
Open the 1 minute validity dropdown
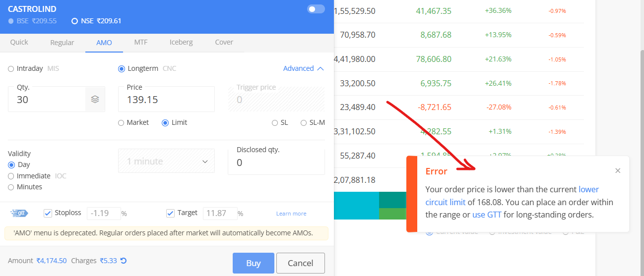pyautogui.click(x=166, y=161)
